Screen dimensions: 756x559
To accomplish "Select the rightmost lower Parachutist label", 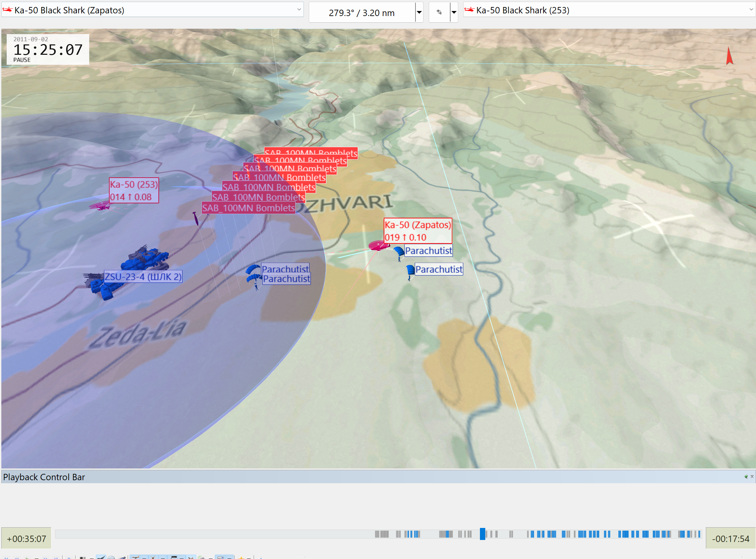I will [439, 269].
